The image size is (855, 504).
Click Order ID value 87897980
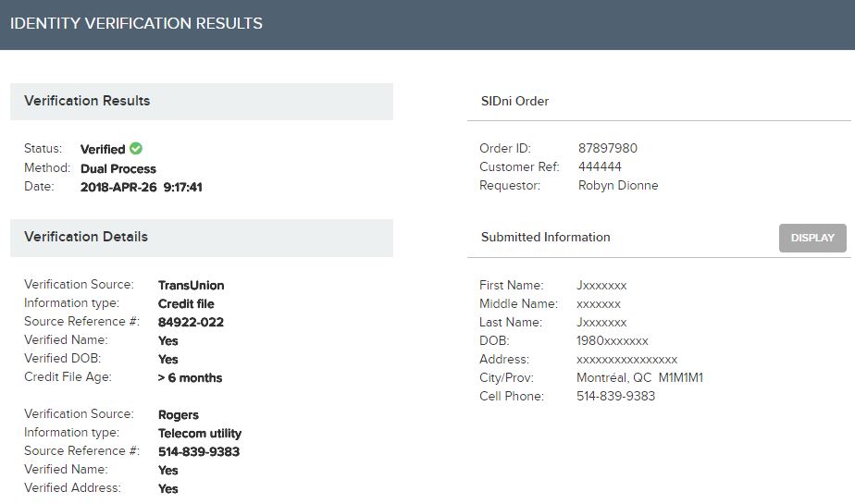607,148
